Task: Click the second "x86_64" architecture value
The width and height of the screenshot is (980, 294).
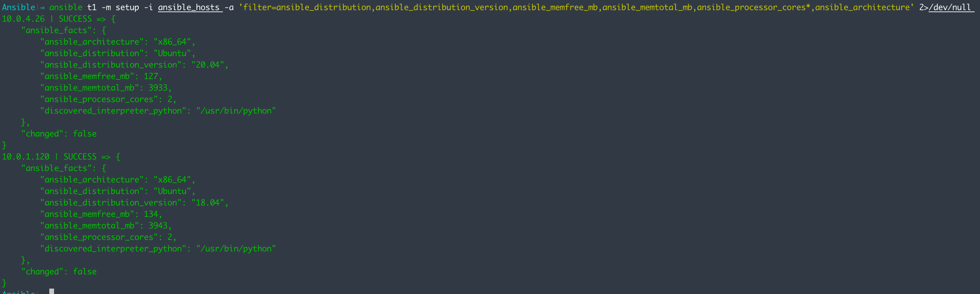Action: [172, 180]
